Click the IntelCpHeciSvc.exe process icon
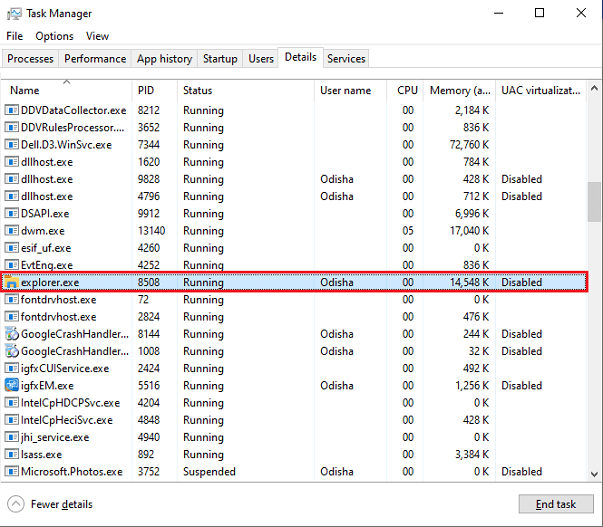Viewport: 603px width, 527px height. click(11, 420)
